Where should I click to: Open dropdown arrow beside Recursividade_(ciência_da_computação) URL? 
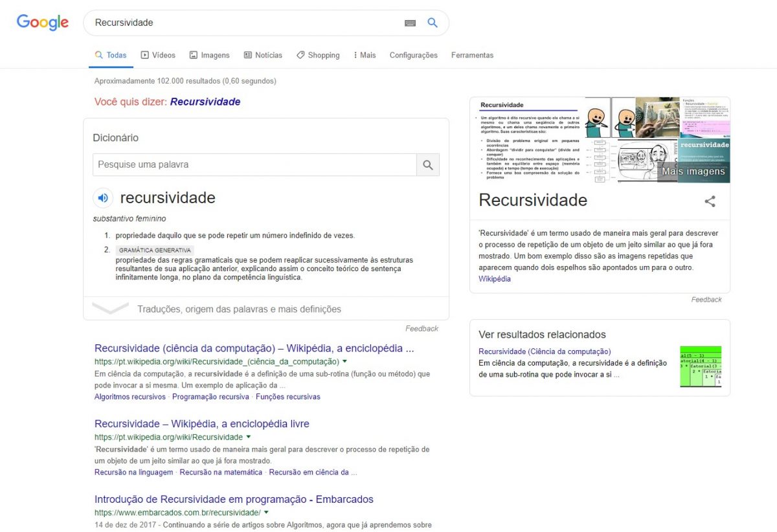tap(344, 361)
